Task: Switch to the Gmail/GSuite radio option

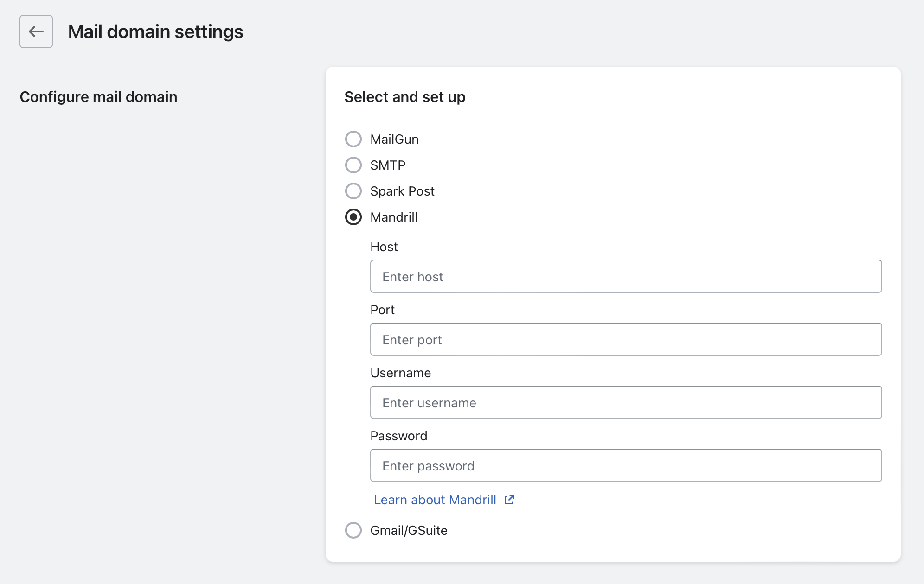Action: coord(353,530)
